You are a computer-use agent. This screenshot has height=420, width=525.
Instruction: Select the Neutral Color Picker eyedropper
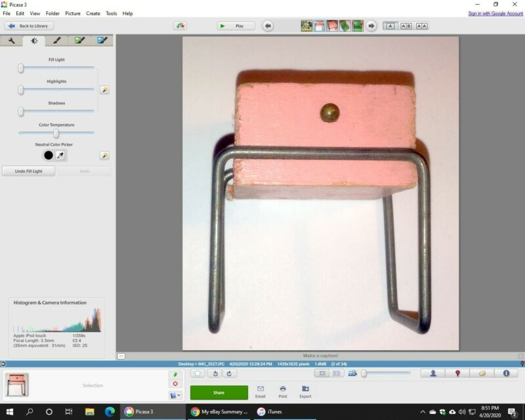coord(60,156)
